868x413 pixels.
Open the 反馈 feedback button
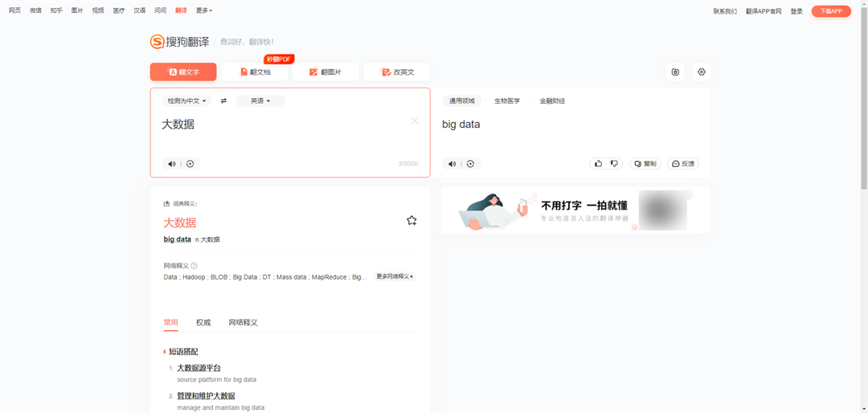point(683,164)
